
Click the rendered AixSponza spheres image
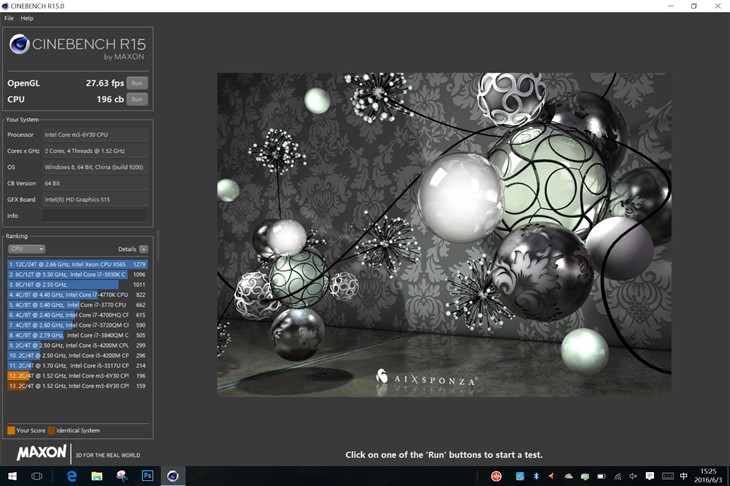click(x=444, y=235)
